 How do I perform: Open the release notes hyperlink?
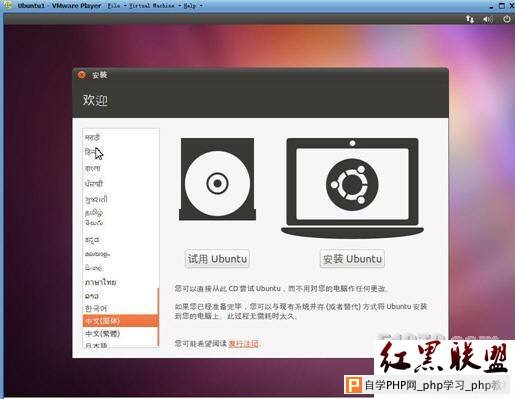pos(244,344)
